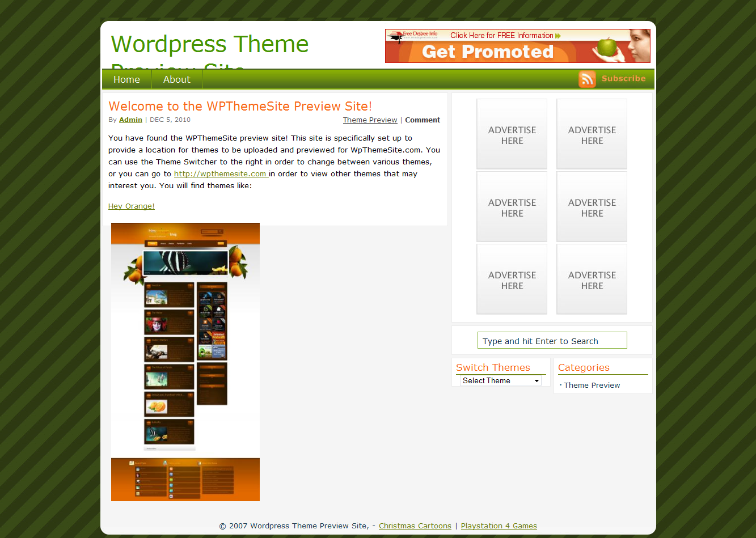The width and height of the screenshot is (756, 538).
Task: Click the orange RSS feed icon
Action: [587, 79]
